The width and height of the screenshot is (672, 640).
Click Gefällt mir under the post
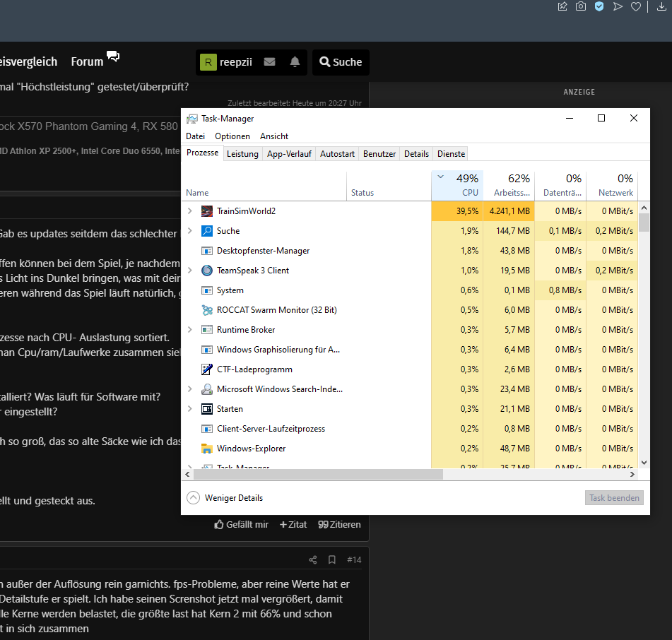241,524
